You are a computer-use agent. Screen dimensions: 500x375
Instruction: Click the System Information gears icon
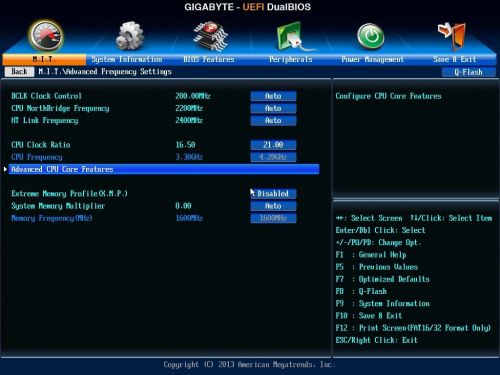coord(130,36)
